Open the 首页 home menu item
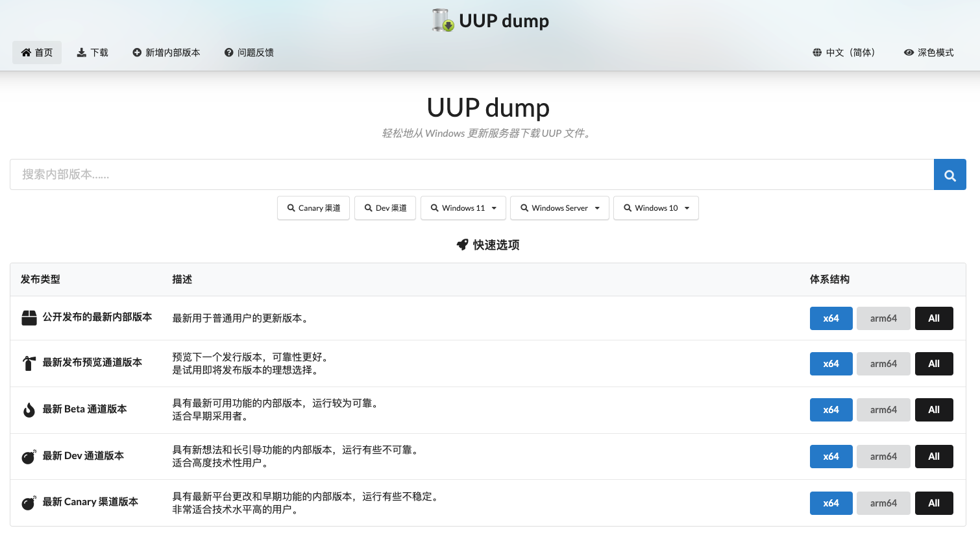Viewport: 980px width, 535px height. 37,53
